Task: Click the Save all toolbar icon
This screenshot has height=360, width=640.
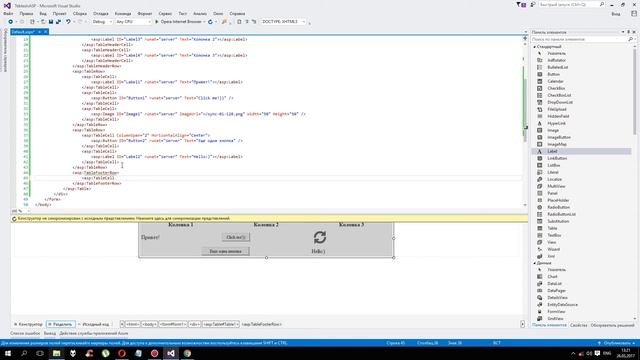Action: click(x=58, y=22)
